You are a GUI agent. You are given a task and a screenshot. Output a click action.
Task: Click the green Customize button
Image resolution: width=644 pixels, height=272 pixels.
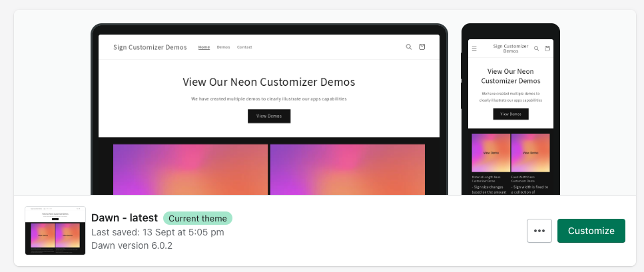[591, 231]
